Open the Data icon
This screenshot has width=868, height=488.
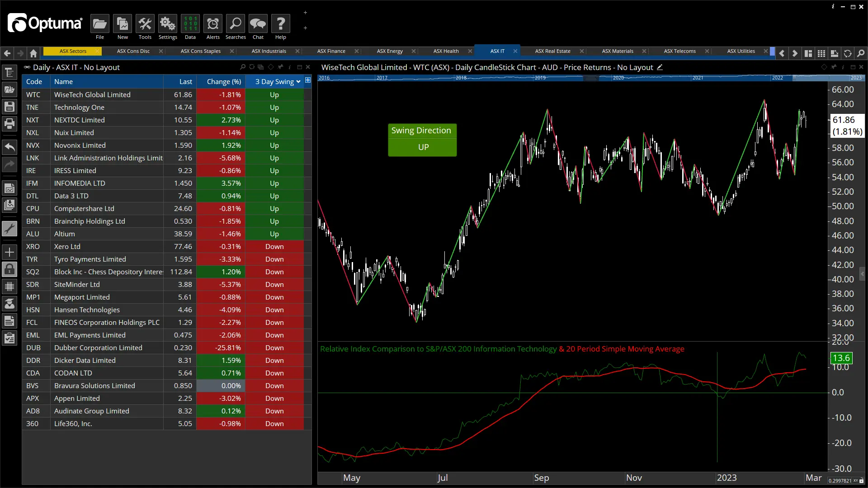[x=190, y=24]
